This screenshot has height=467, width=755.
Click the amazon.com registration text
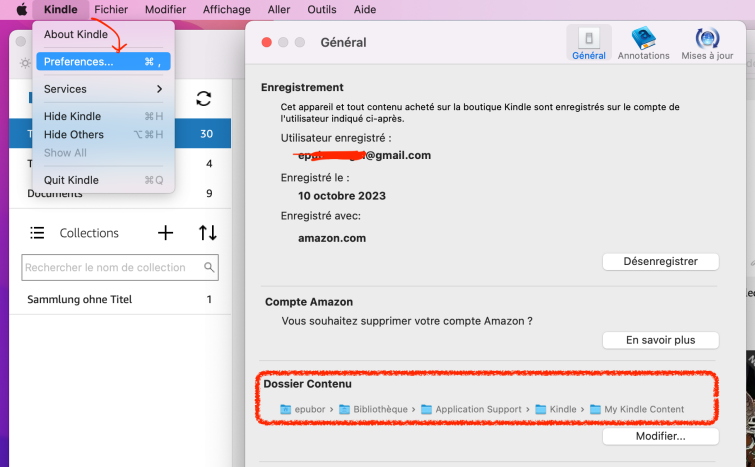click(x=332, y=238)
